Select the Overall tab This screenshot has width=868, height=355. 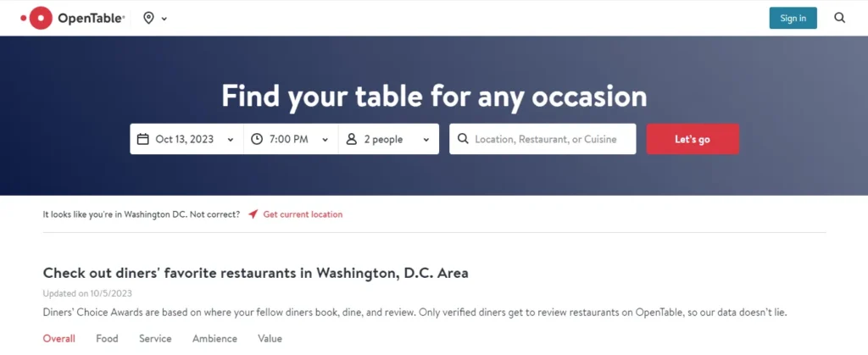[x=59, y=338]
